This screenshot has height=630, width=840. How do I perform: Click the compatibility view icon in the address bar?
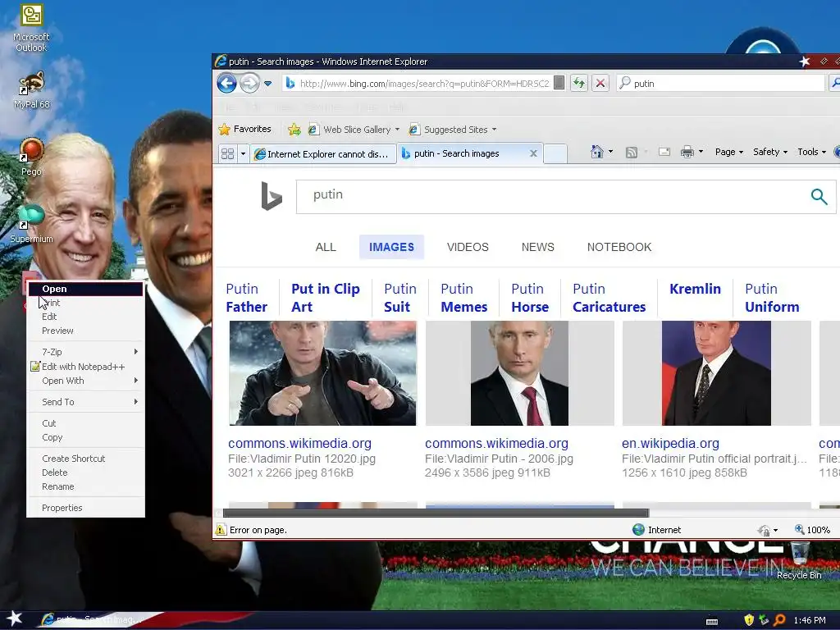click(559, 83)
